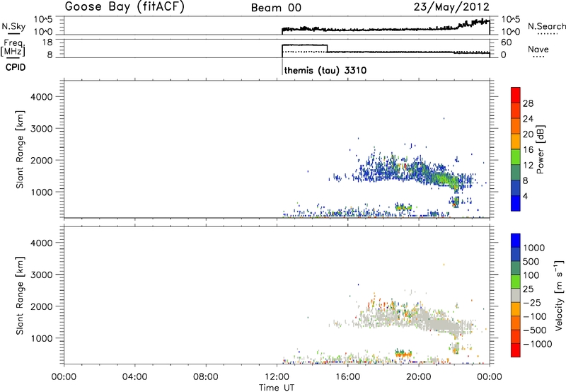Pick the gray segment of velocity colorbar
Screen dimensions: 566x392
point(516,295)
